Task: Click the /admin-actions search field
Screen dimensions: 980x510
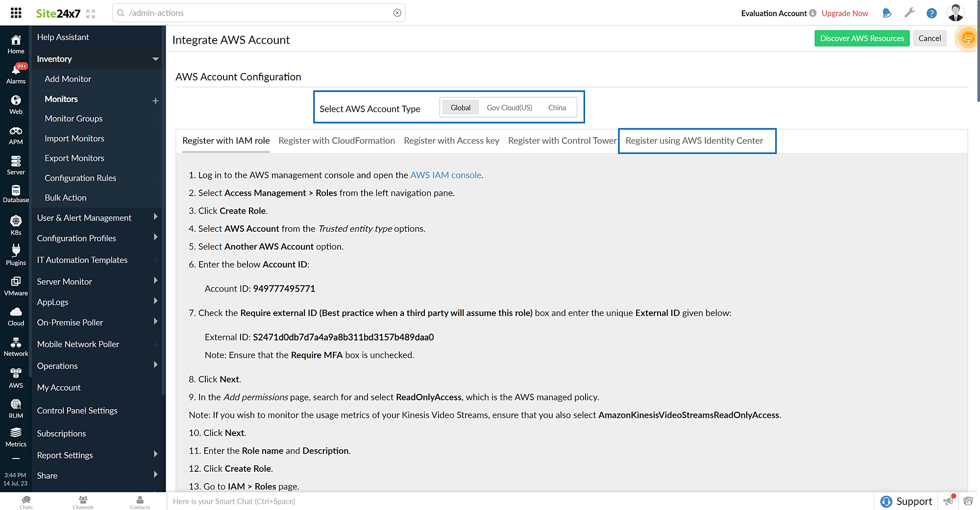Action: [x=259, y=13]
